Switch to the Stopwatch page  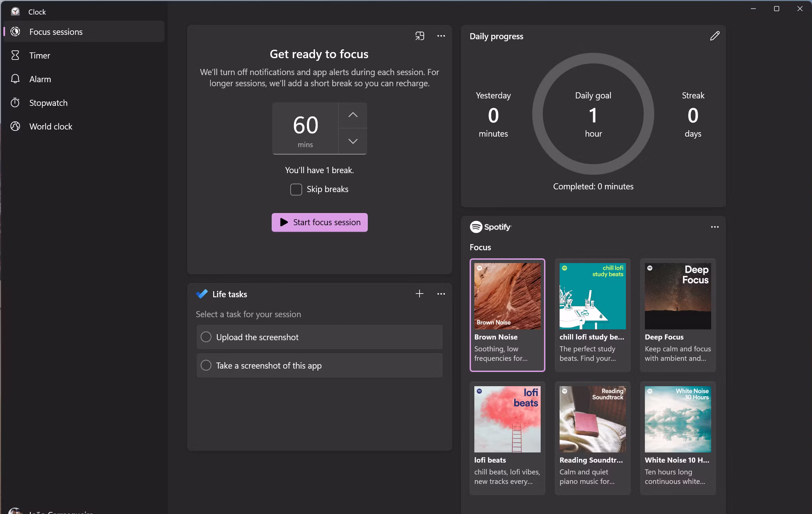click(48, 103)
